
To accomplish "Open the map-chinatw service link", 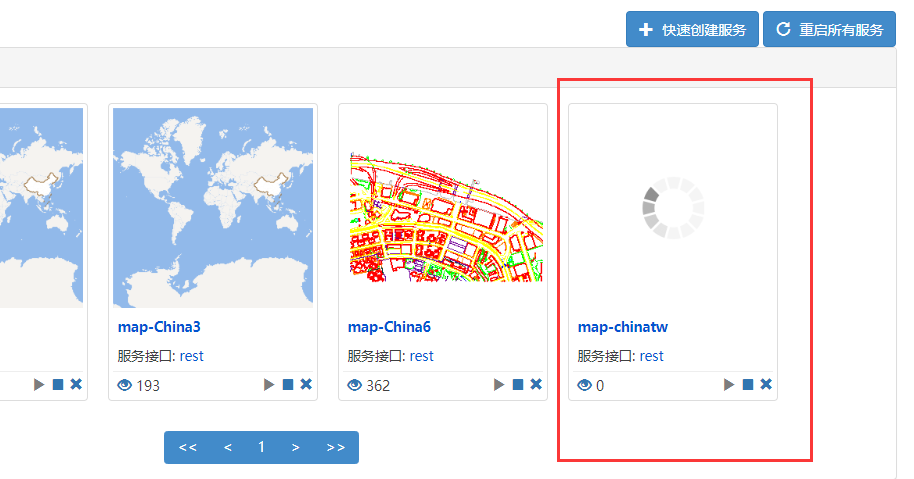I will (x=623, y=327).
